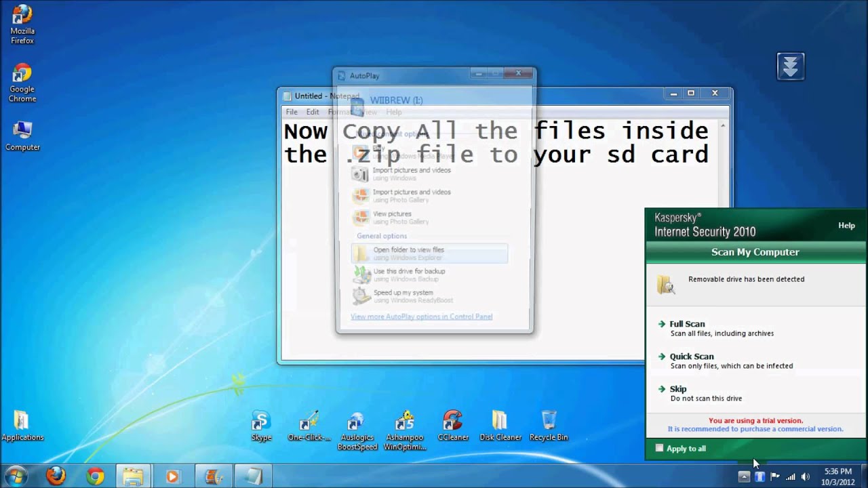Launch Skype from the desktop
Screen dimensions: 868x488
261,425
